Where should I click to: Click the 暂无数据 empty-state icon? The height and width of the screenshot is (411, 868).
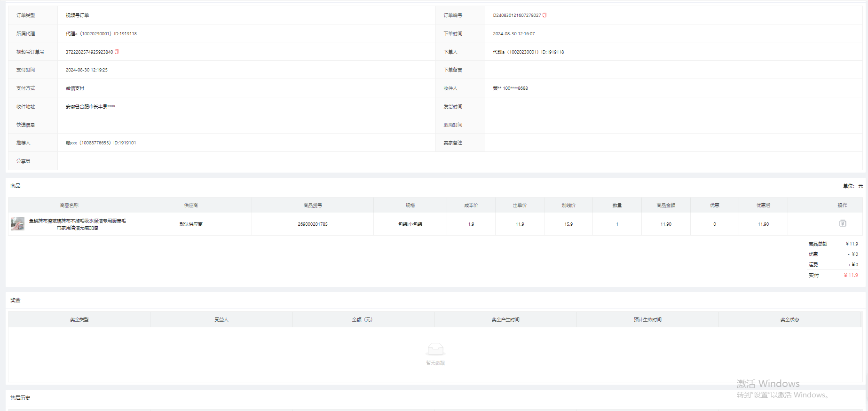coord(435,349)
